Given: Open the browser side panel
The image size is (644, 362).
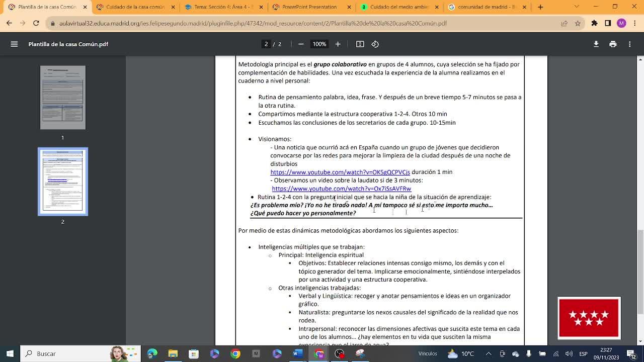Looking at the screenshot, I should pyautogui.click(x=608, y=23).
